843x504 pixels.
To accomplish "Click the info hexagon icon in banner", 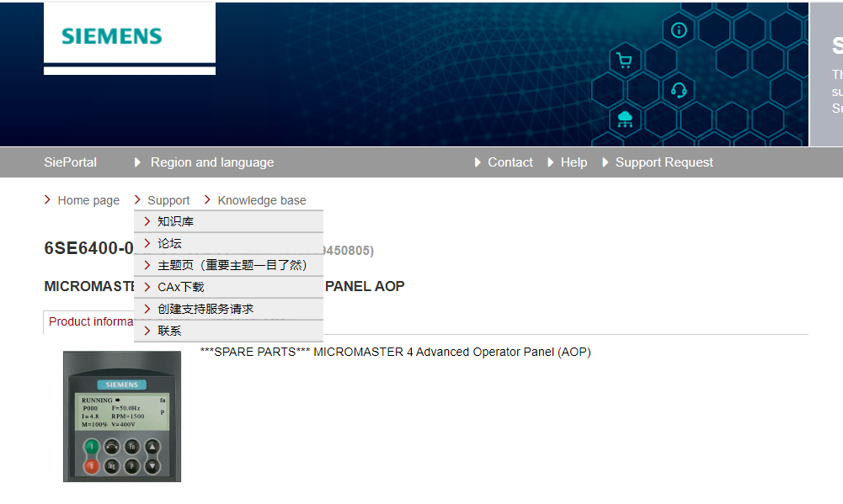I will [679, 30].
